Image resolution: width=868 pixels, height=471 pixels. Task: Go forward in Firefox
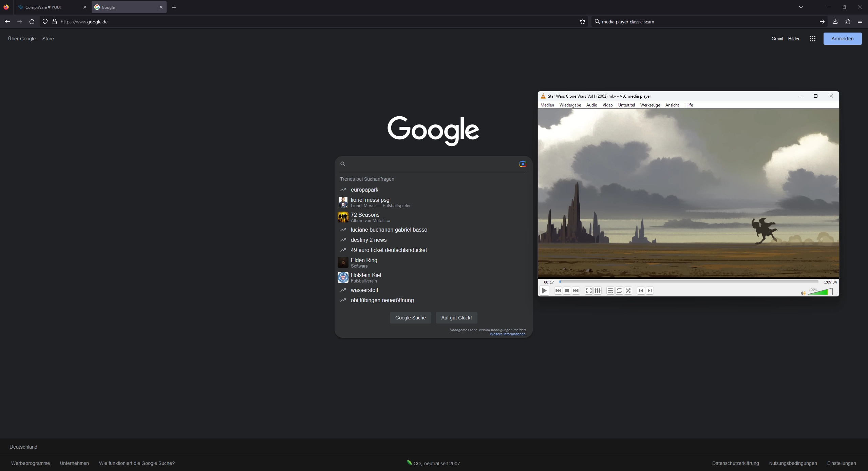(x=20, y=22)
